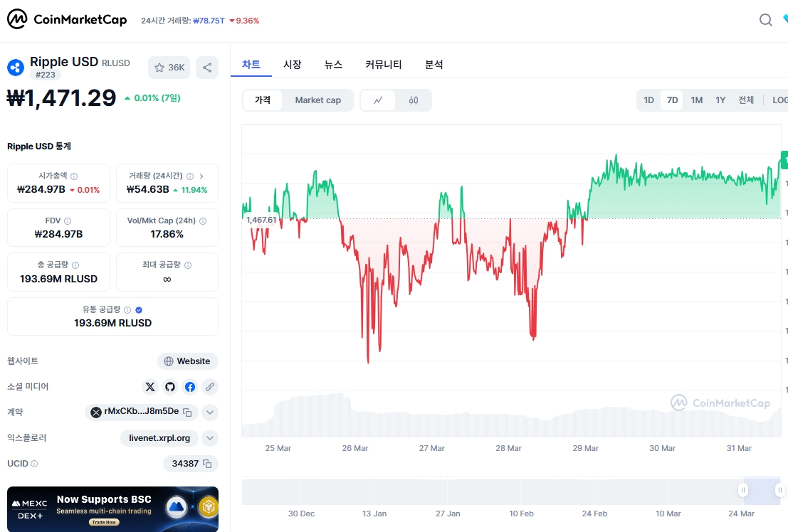788x532 pixels.
Task: Click the 26 Mar date axis label
Action: (354, 448)
